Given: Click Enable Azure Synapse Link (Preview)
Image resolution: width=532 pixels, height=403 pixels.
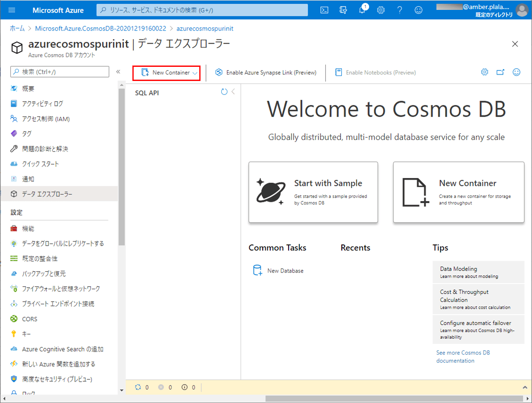Looking at the screenshot, I should tap(266, 72).
